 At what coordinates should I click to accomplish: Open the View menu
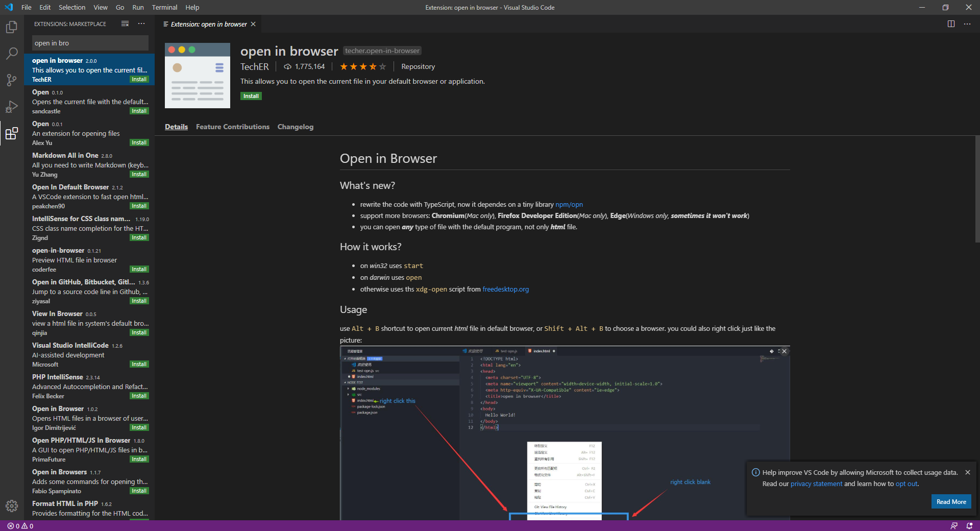(x=101, y=7)
